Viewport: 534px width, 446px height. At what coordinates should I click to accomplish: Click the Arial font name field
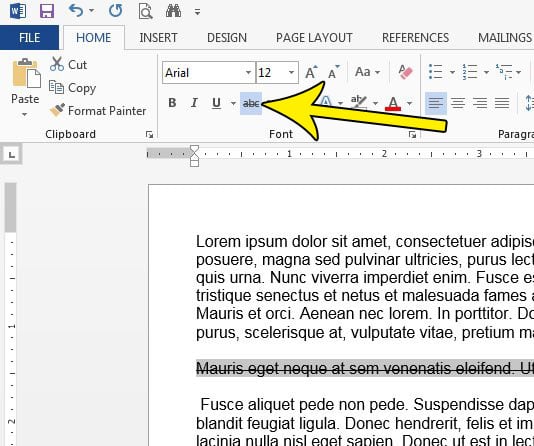click(204, 73)
